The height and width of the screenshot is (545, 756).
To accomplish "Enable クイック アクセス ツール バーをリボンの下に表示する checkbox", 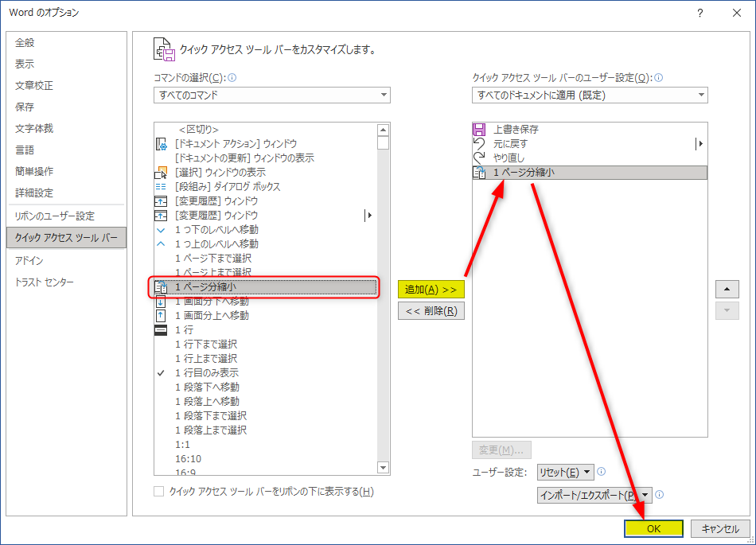I will [158, 492].
